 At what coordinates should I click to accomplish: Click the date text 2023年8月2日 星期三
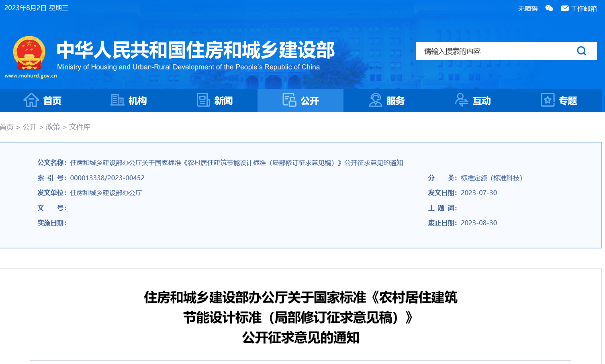pos(36,8)
